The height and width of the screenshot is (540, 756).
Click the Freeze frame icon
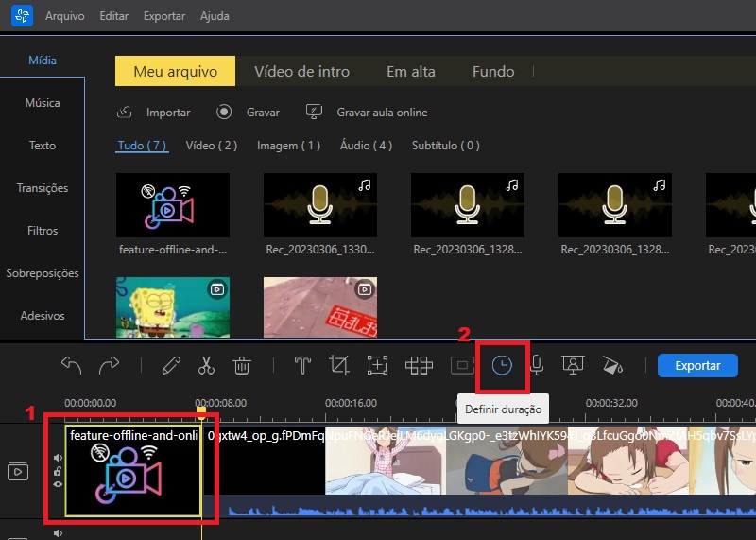pos(462,365)
